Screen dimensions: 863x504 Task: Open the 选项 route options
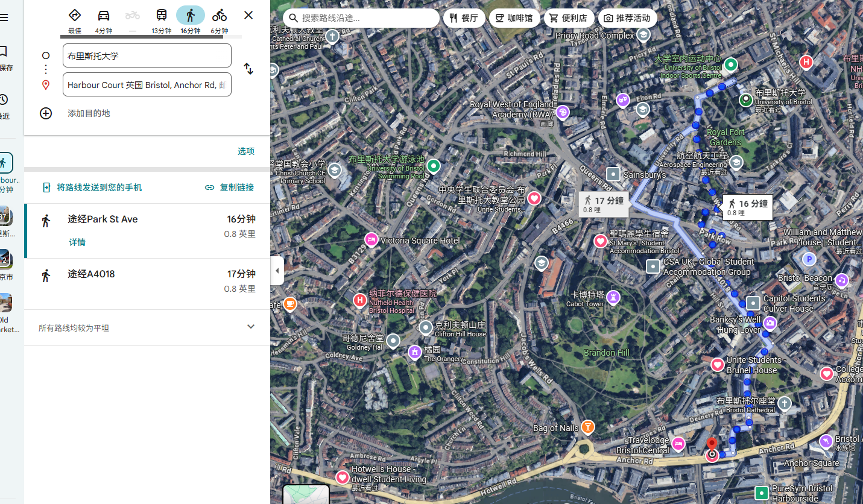[245, 151]
